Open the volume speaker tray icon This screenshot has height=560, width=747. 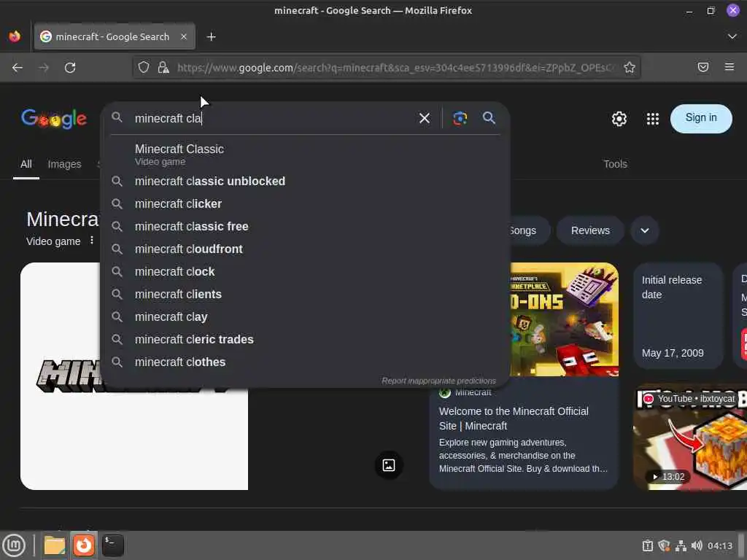[697, 545]
